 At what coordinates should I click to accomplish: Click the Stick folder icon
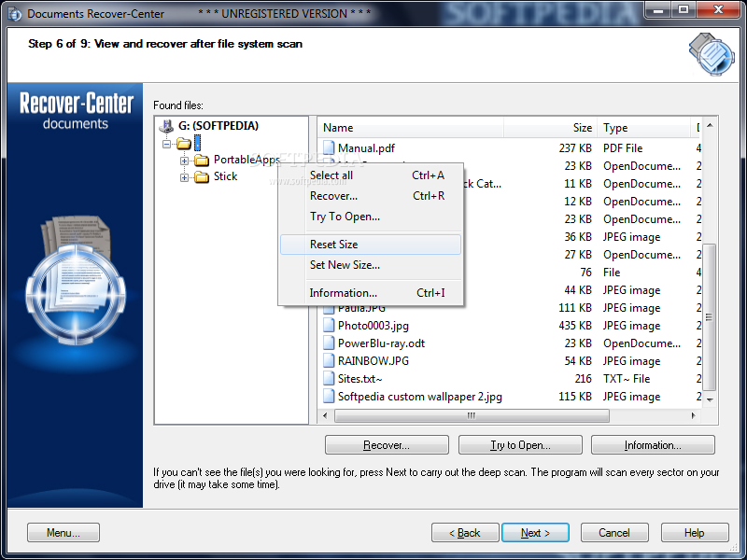point(202,177)
